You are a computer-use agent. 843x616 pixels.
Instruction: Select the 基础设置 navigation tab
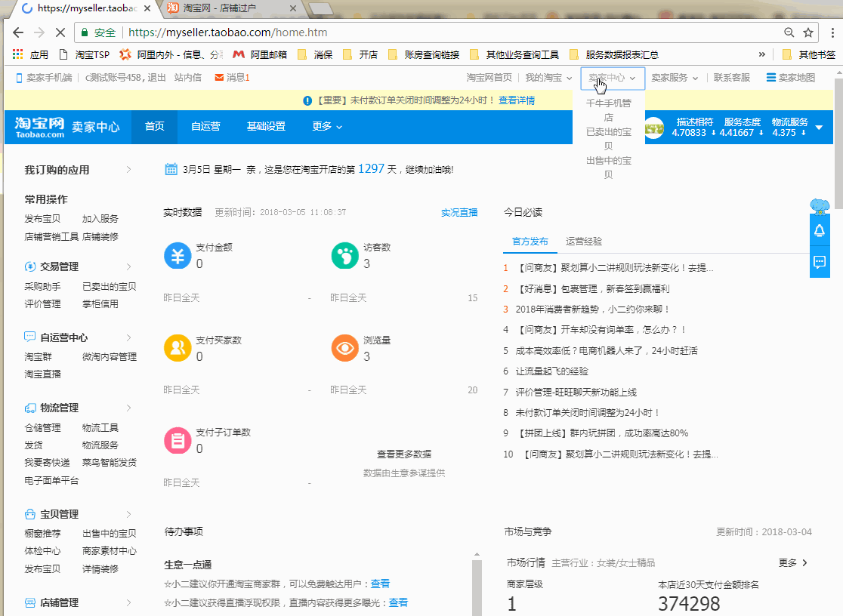click(x=266, y=126)
